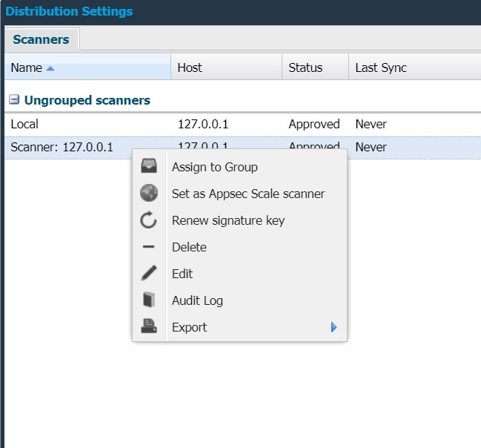Click the Renew signature key refresh icon
This screenshot has width=481, height=448.
tap(149, 220)
